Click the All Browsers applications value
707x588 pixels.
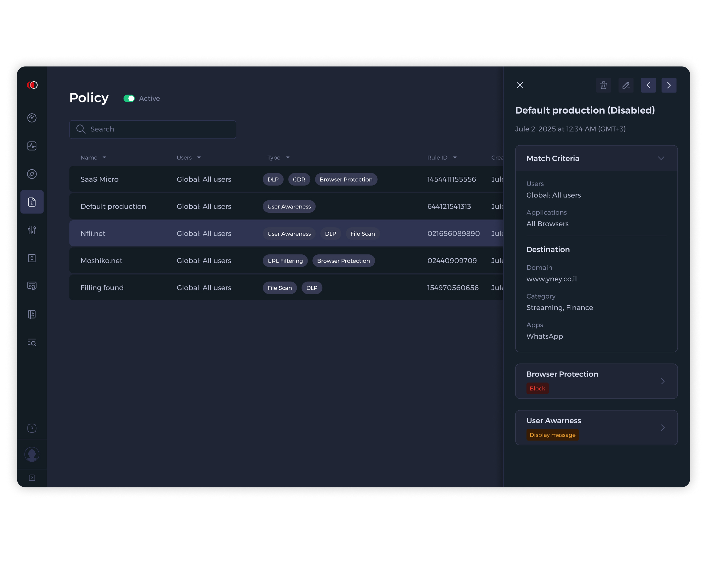point(547,224)
